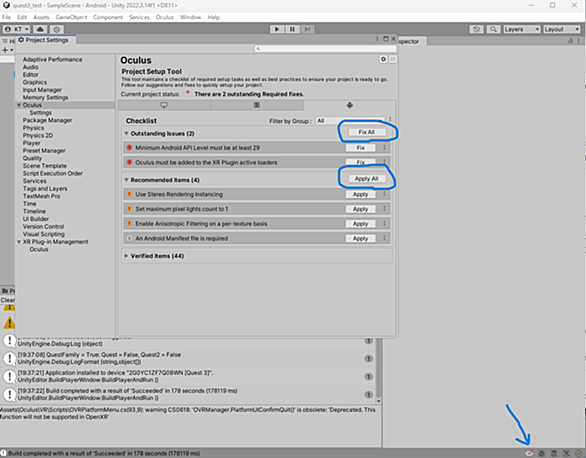This screenshot has height=458, width=586.
Task: Open the Layers dropdown
Action: pyautogui.click(x=522, y=29)
